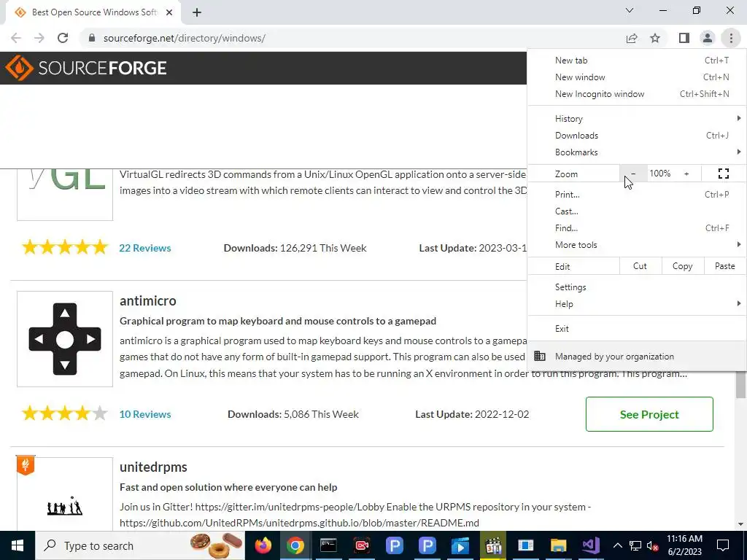Click the VirtualGL logo thumbnail

(65, 194)
